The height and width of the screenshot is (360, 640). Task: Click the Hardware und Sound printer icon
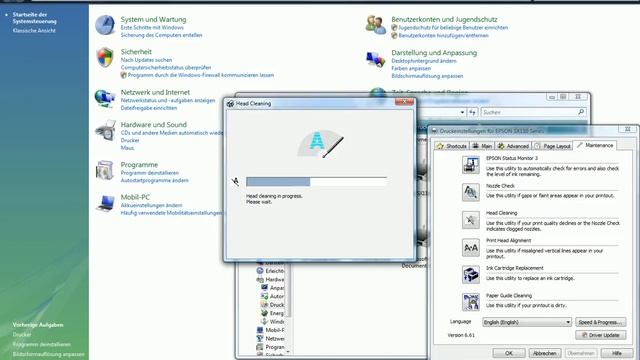click(x=105, y=131)
